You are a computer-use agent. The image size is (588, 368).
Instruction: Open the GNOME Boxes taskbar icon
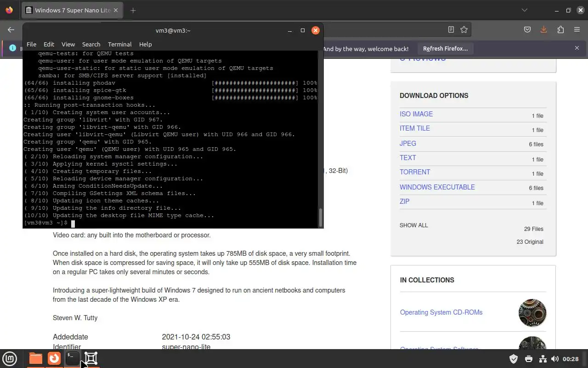[x=91, y=358]
